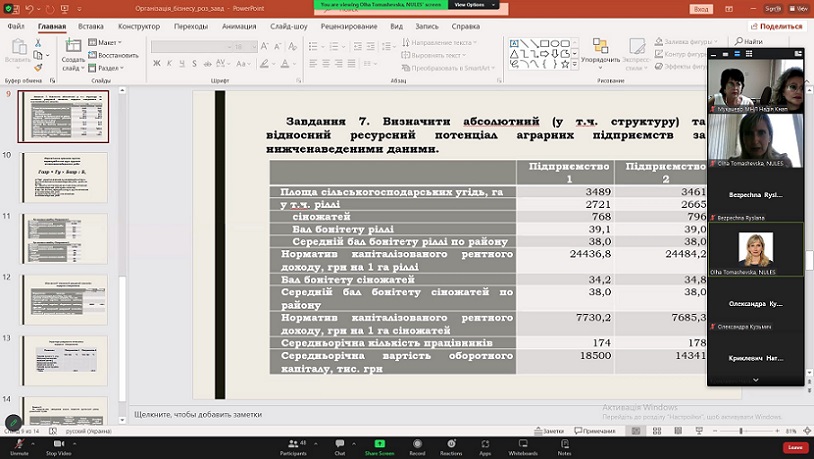Open font size dropdown
This screenshot has height=459, width=814.
(254, 47)
